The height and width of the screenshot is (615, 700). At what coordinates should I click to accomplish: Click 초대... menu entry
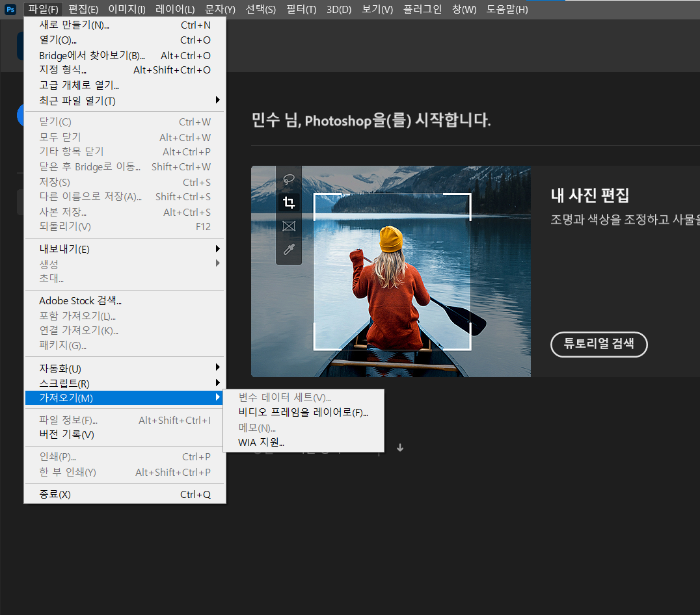point(125,278)
